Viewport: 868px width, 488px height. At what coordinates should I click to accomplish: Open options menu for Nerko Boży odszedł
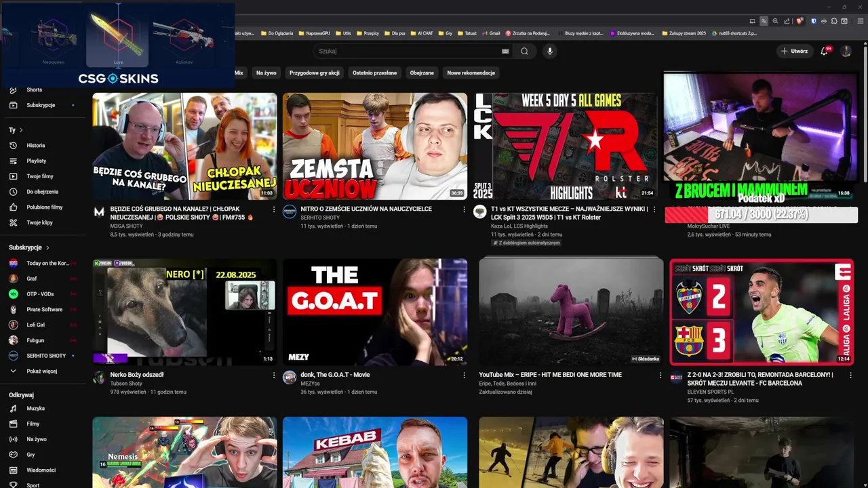(274, 375)
